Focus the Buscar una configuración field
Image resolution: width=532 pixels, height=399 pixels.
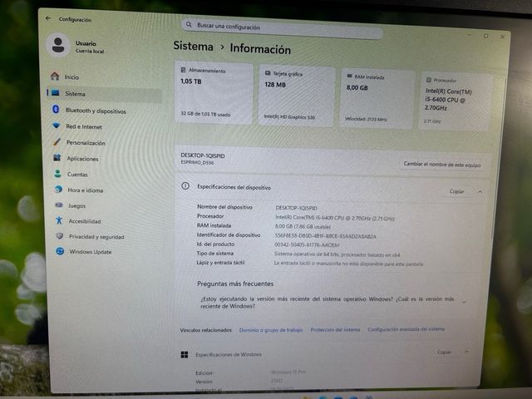(283, 30)
